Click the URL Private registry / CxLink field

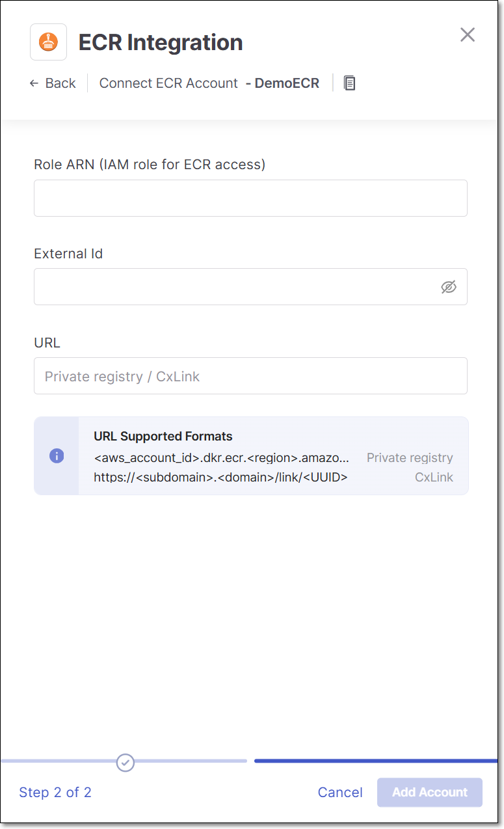(250, 376)
